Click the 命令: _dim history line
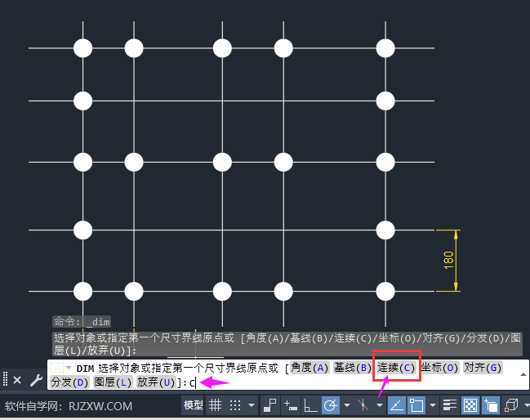This screenshot has height=420, width=530. [x=82, y=322]
